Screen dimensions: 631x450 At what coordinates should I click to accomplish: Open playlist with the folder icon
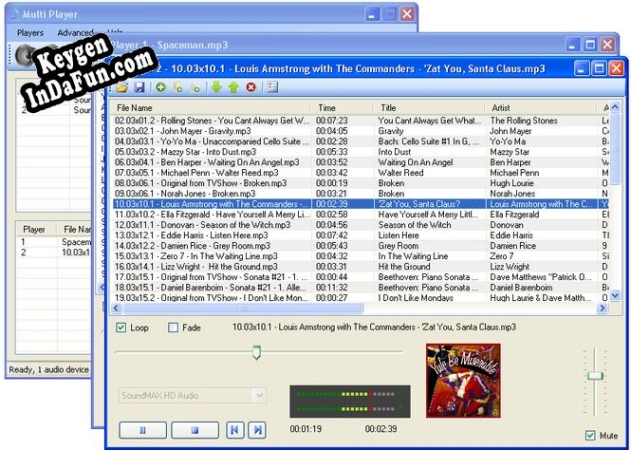coord(122,87)
